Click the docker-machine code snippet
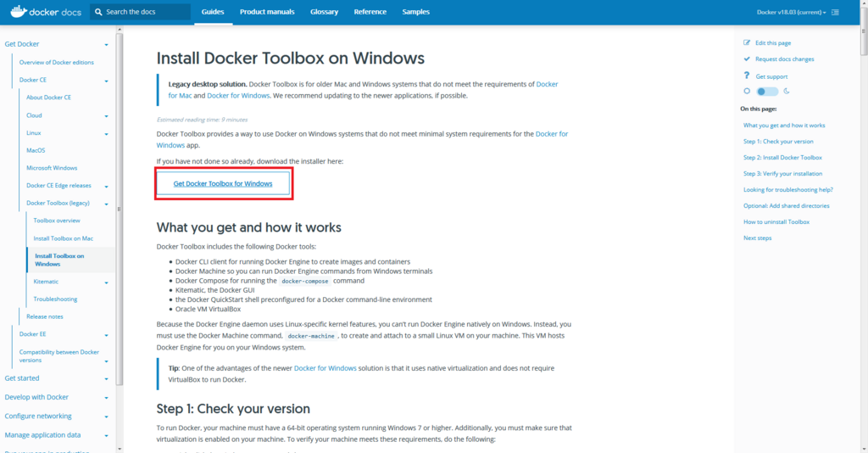 click(x=311, y=336)
